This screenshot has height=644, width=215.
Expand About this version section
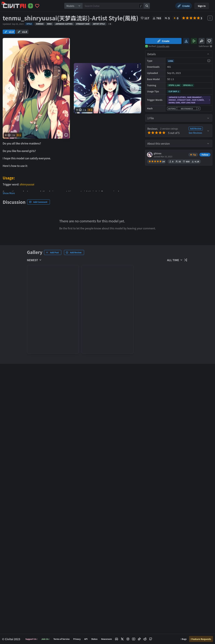pyautogui.click(x=179, y=143)
